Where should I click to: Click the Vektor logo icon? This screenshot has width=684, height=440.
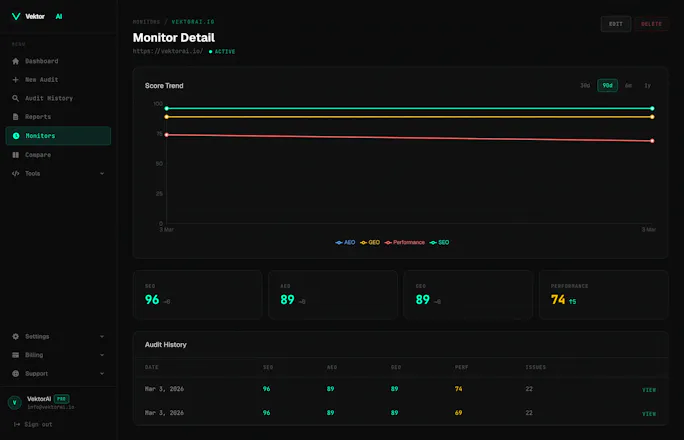coord(16,17)
